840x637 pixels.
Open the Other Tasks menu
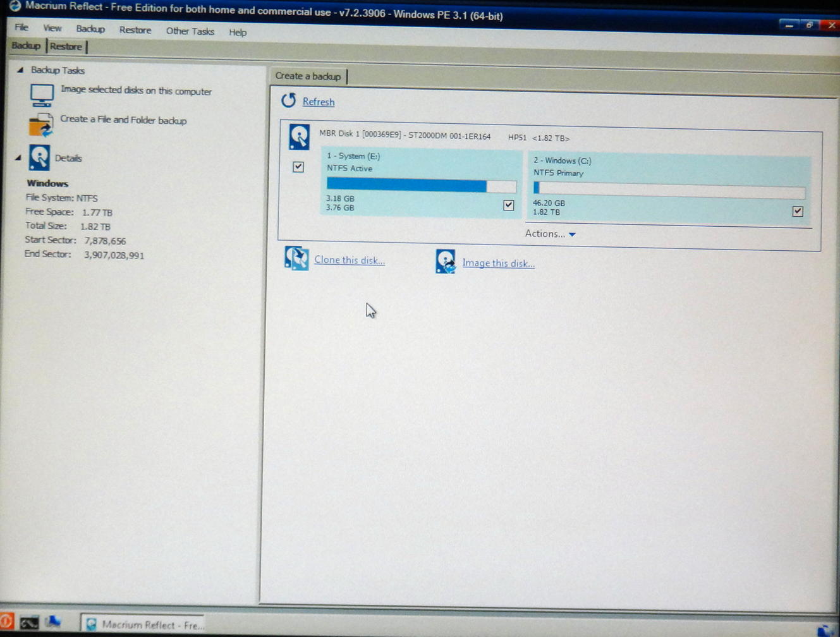click(x=190, y=31)
